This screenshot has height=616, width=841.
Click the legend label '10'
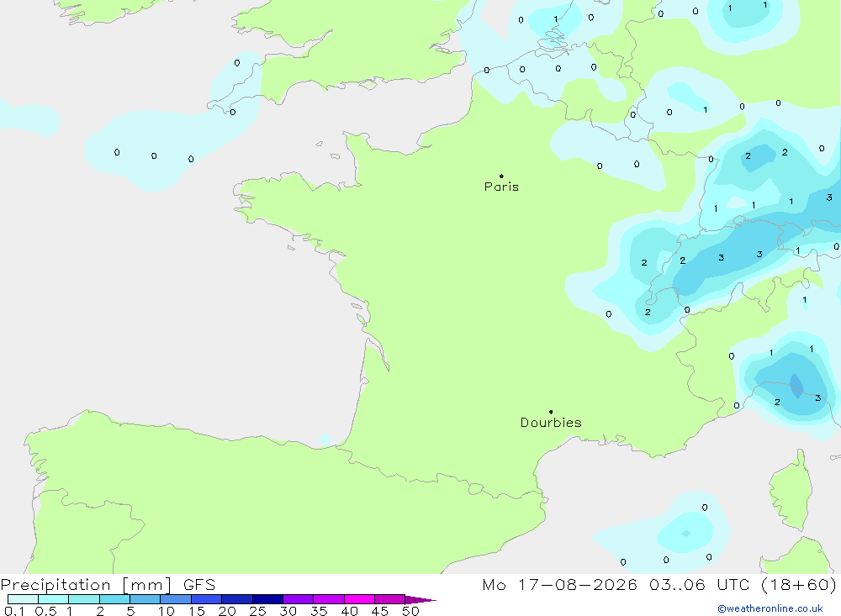click(167, 611)
